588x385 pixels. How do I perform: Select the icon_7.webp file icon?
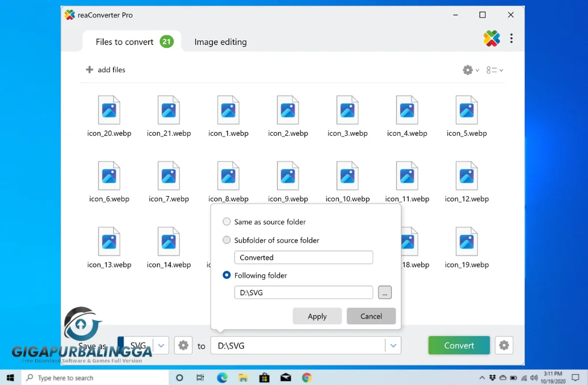pyautogui.click(x=168, y=176)
